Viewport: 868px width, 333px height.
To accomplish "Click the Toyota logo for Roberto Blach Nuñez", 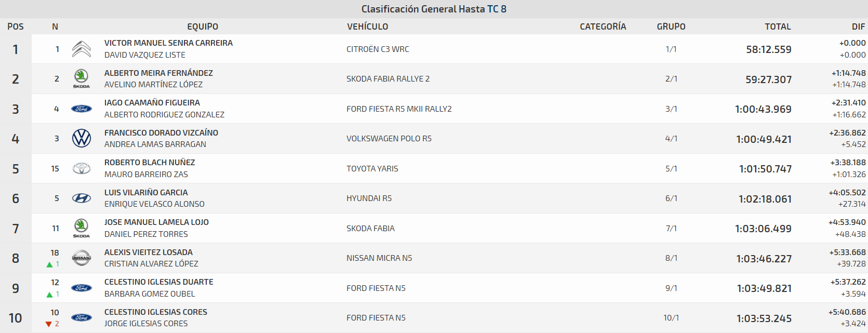I will [82, 168].
